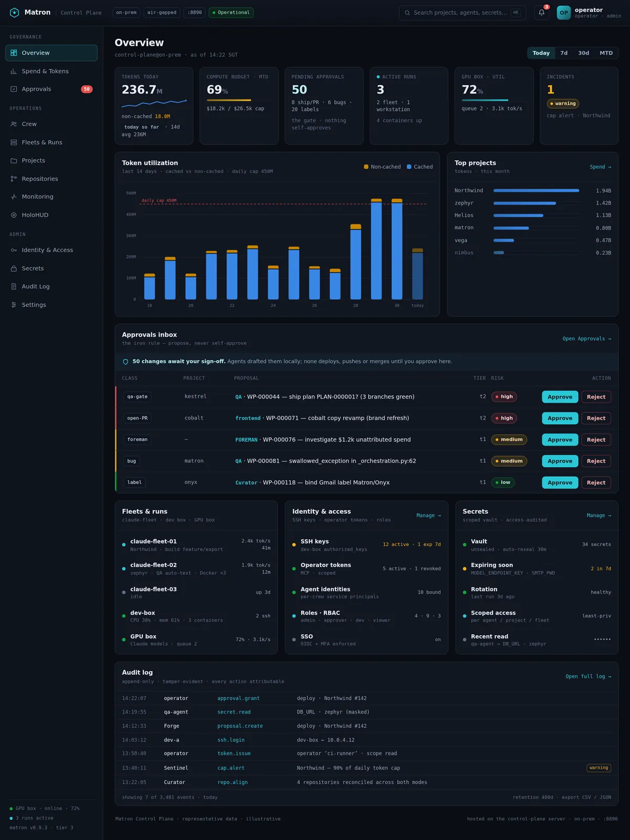Approve WP-000076 unattributed spend investigation
Viewport: 630px width, 840px height.
[x=560, y=440]
